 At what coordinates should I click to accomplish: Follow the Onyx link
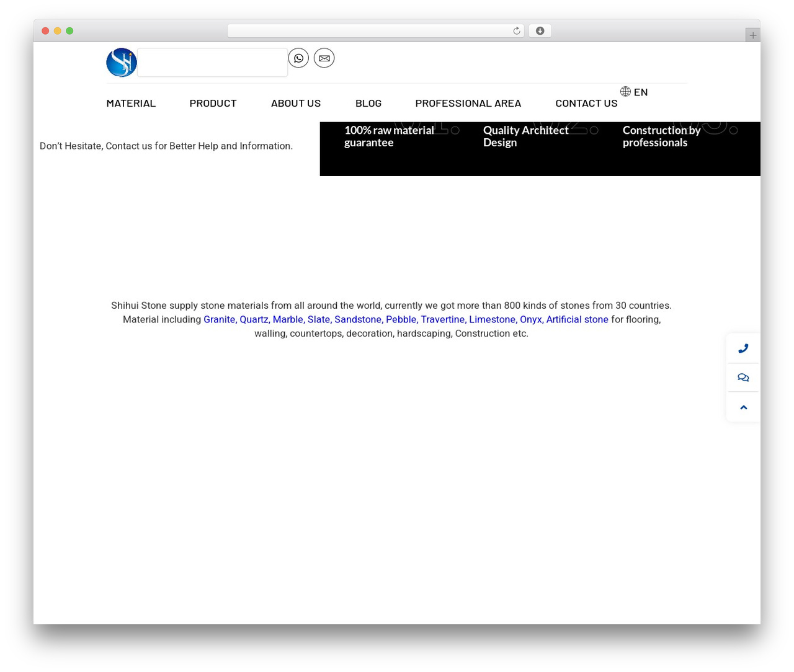532,319
